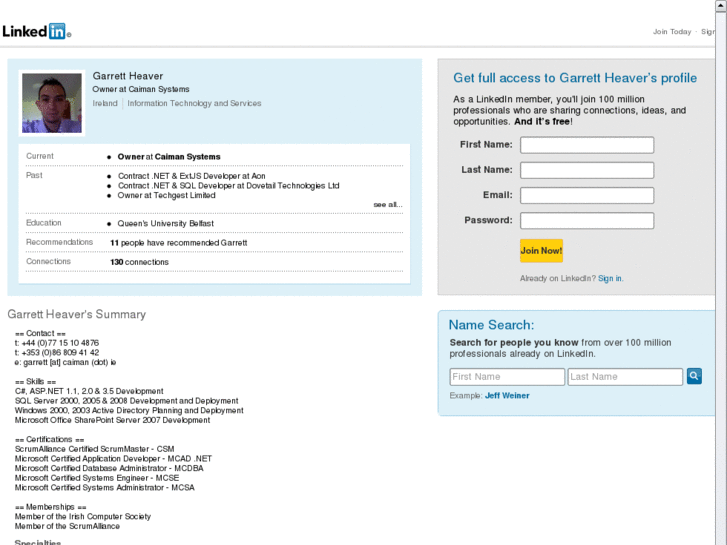
Task: Focus Name Search Last Name box
Action: 625,377
